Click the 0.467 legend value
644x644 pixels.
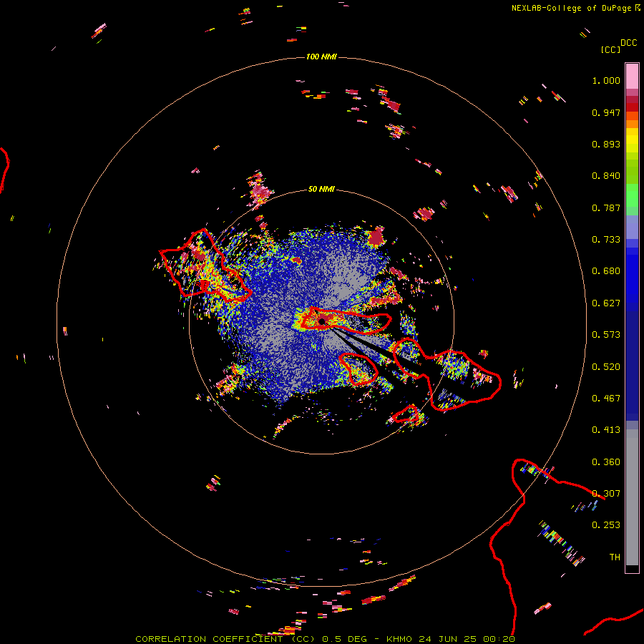606,399
